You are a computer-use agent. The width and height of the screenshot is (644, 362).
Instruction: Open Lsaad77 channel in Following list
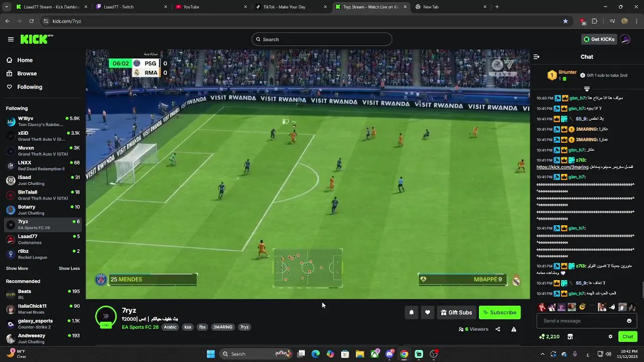click(43, 239)
